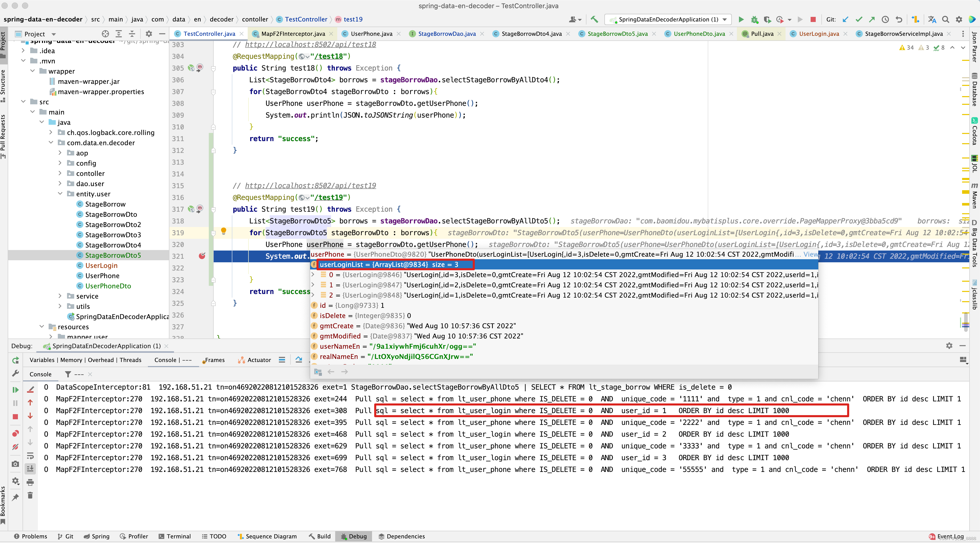This screenshot has width=980, height=543.
Task: Show Git history clock icon
Action: [x=885, y=19]
